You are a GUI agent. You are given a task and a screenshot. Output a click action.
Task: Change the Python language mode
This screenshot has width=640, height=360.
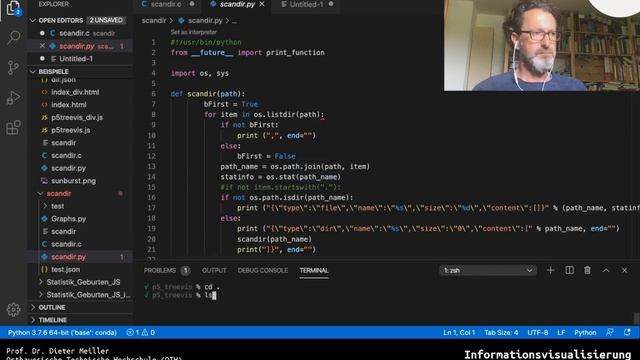[585, 332]
